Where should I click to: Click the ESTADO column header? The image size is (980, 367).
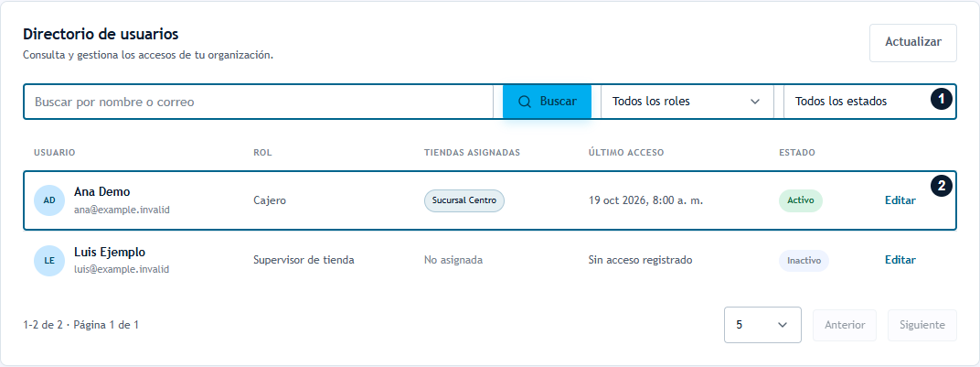(x=797, y=153)
